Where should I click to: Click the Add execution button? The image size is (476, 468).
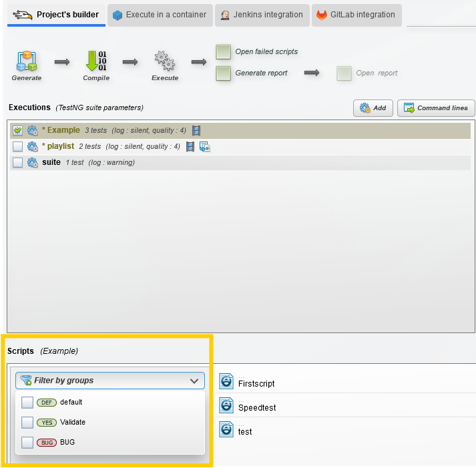click(373, 108)
